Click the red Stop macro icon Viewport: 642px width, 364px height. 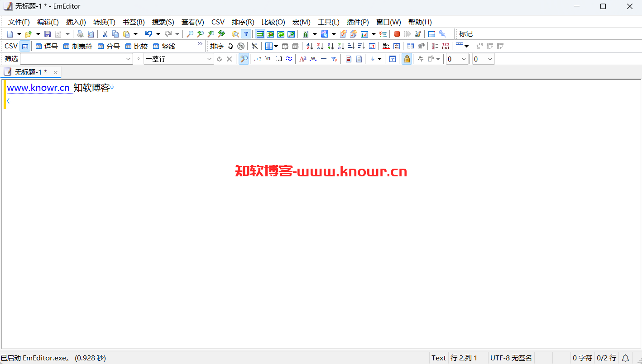[397, 34]
